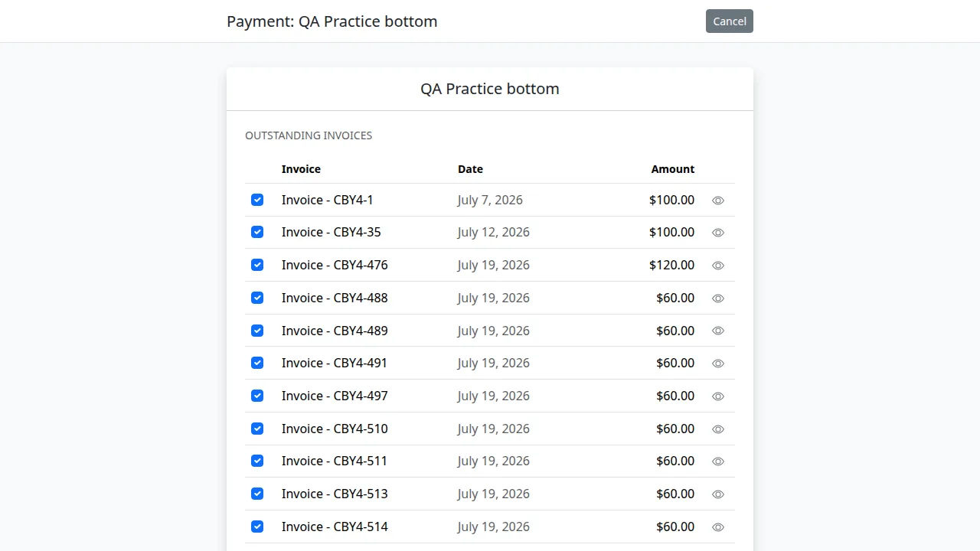Uncheck Invoice CBY4-1 checkbox
This screenshot has height=551, width=980.
(257, 200)
